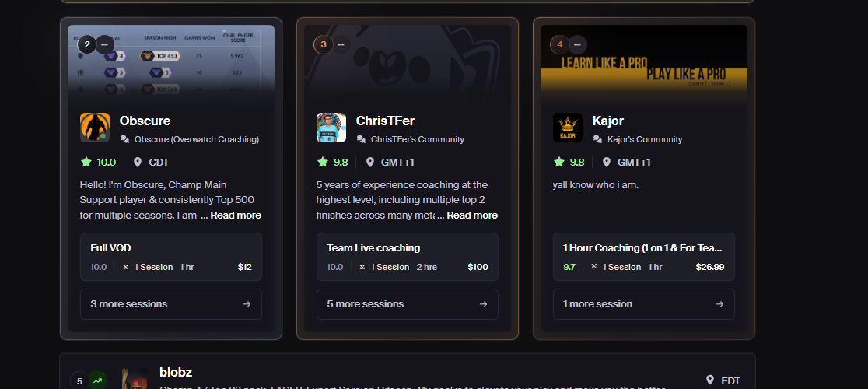Click Kajor's Learn Like a Pro banner
868x389 pixels.
[644, 64]
